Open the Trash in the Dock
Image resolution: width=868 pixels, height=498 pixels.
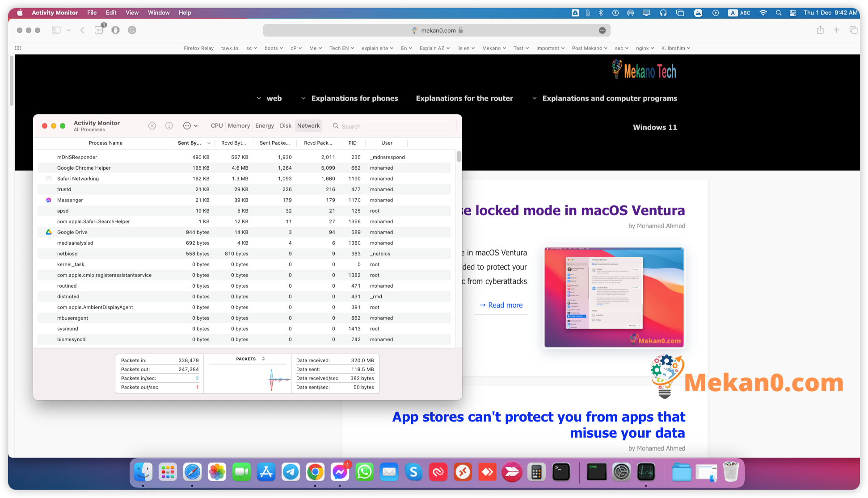point(731,472)
